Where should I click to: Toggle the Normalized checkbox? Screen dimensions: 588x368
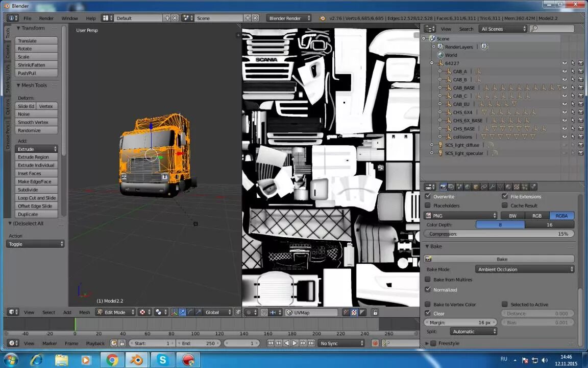(428, 289)
